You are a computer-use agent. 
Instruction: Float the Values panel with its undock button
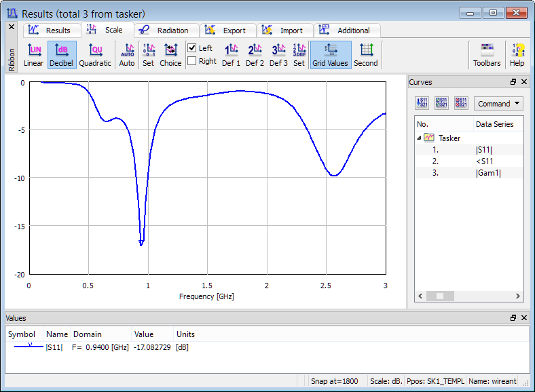click(513, 317)
